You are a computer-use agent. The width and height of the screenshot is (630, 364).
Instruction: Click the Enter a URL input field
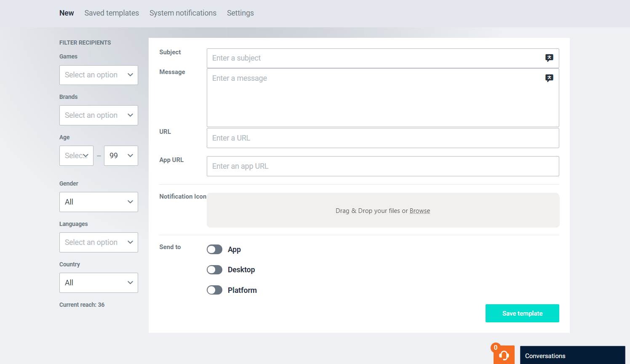382,138
